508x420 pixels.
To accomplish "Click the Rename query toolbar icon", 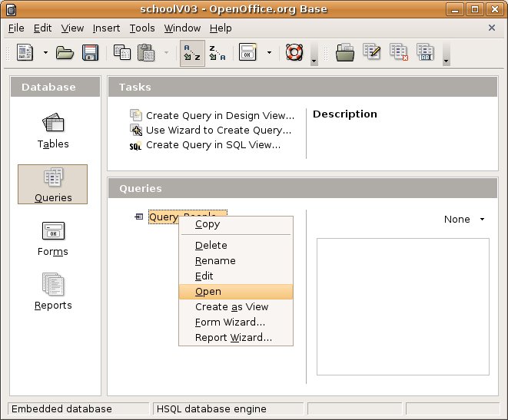I will pos(426,52).
